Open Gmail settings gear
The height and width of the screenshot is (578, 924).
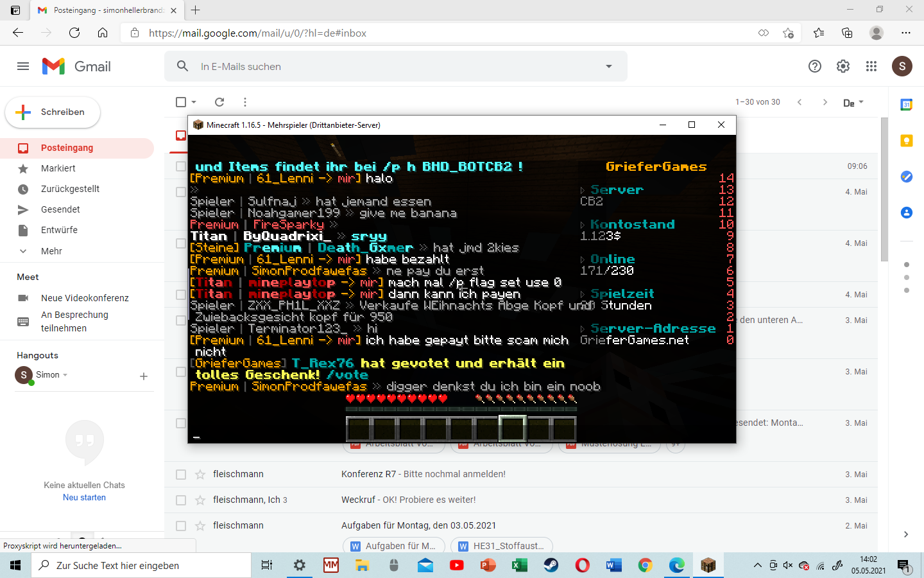(843, 66)
